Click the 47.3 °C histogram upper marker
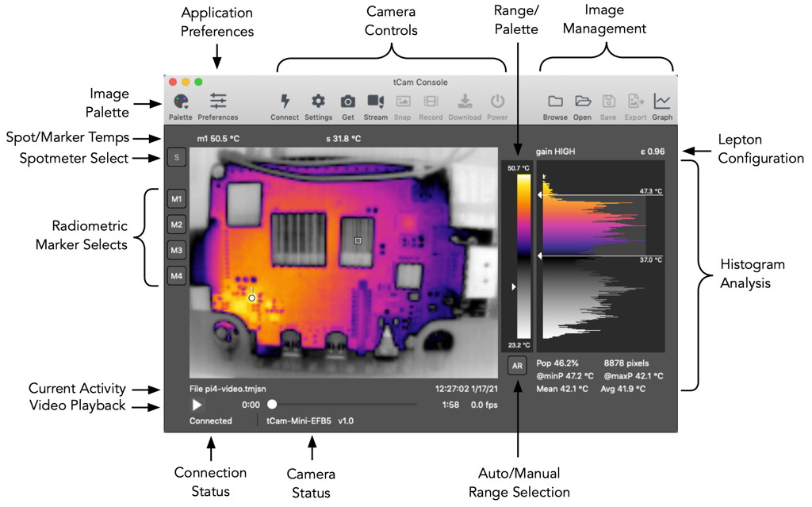The width and height of the screenshot is (812, 507). coord(540,195)
